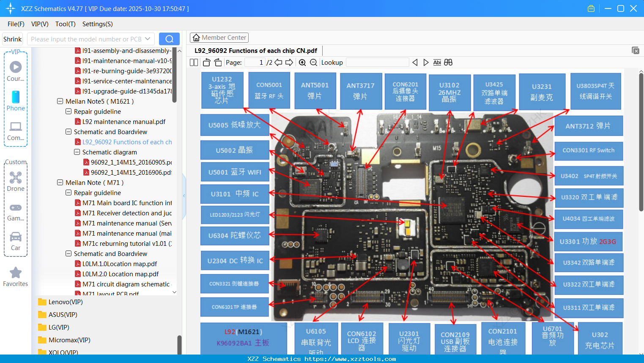This screenshot has width=644, height=363.
Task: Open the Tool(T) menu
Action: tap(65, 24)
